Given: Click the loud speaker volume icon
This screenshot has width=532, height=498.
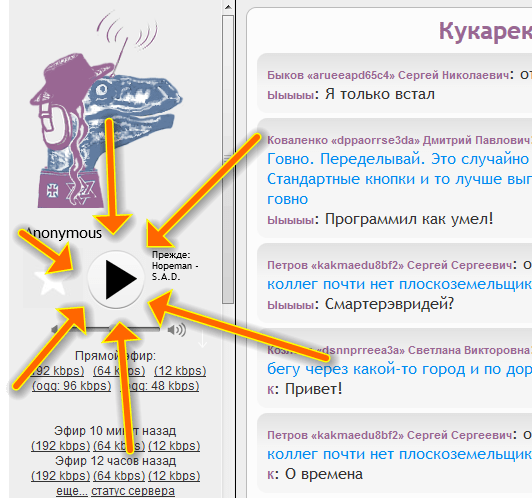Looking at the screenshot, I should coord(177,329).
